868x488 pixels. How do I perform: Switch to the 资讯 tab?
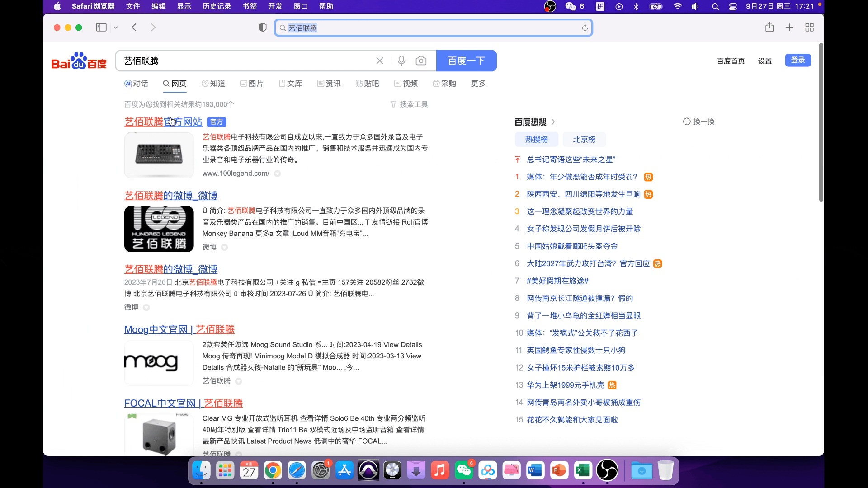pos(329,84)
